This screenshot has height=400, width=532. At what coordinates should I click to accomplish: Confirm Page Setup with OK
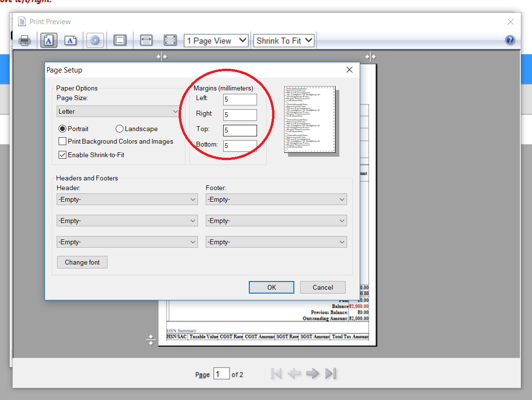[272, 287]
